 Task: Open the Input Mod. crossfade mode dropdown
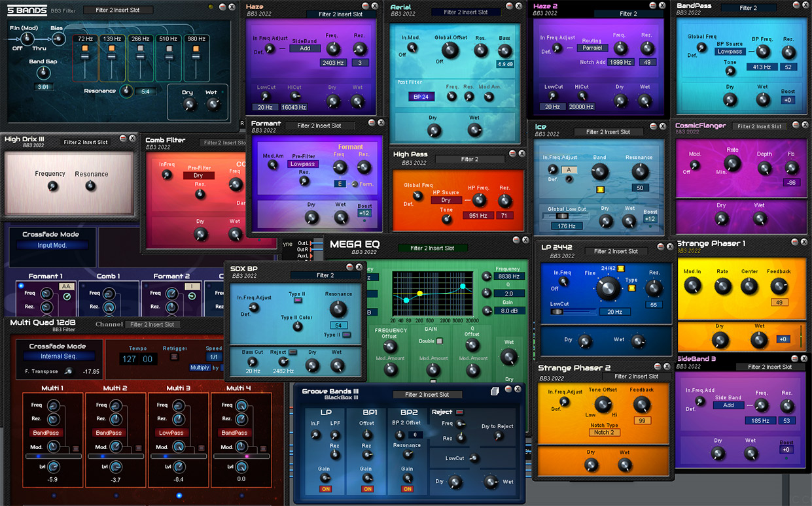coord(53,245)
